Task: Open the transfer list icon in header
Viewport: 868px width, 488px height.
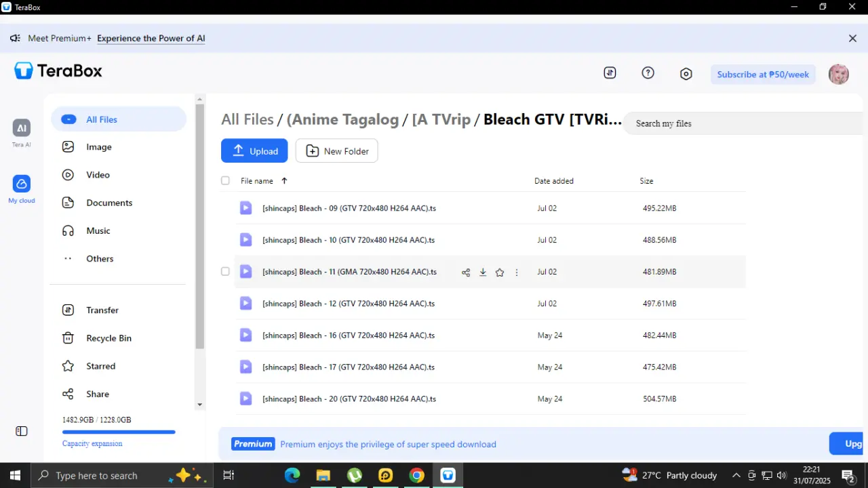Action: [x=610, y=73]
